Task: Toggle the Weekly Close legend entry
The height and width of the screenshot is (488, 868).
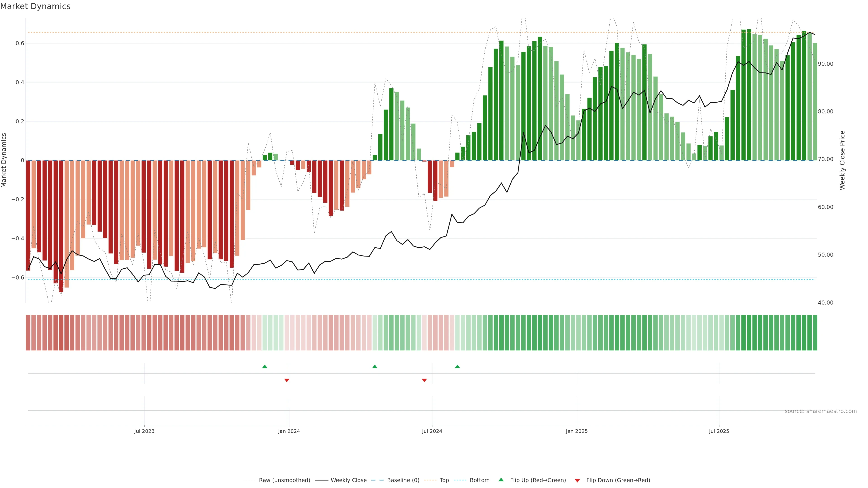Action: 348,480
